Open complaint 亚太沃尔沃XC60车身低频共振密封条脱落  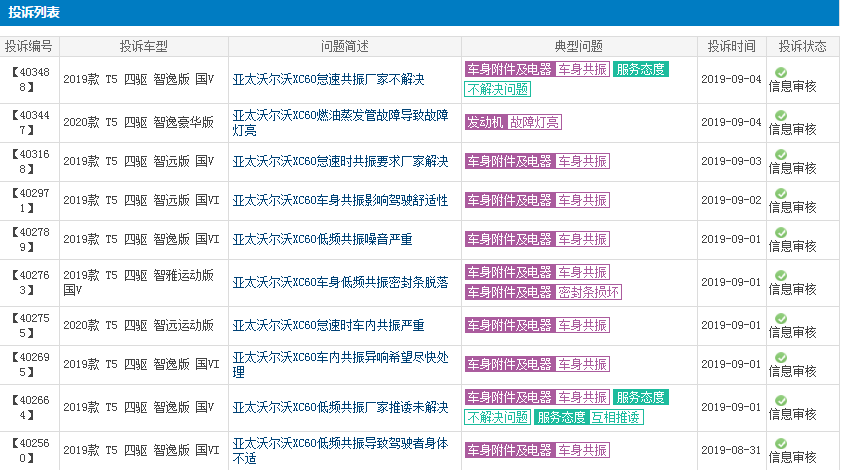pyautogui.click(x=341, y=283)
